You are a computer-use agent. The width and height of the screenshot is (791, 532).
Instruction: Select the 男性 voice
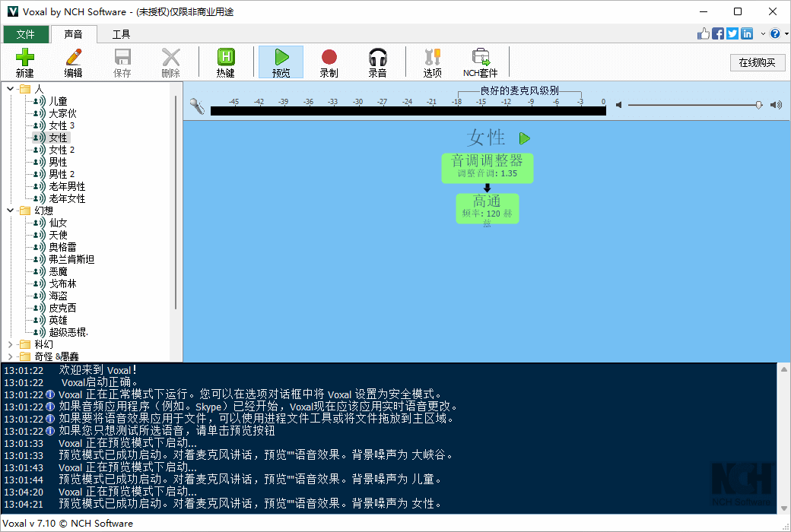click(58, 162)
